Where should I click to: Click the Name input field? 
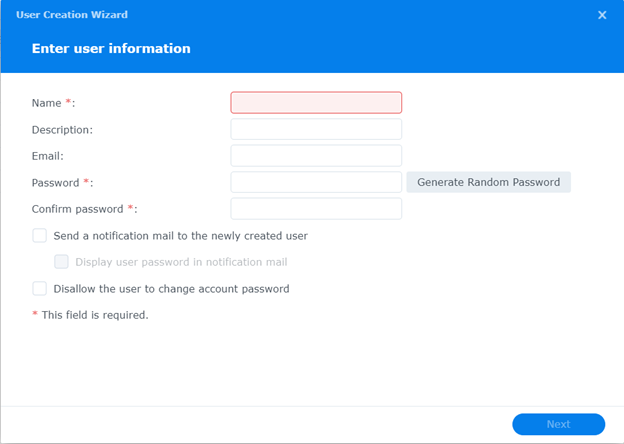pyautogui.click(x=316, y=103)
